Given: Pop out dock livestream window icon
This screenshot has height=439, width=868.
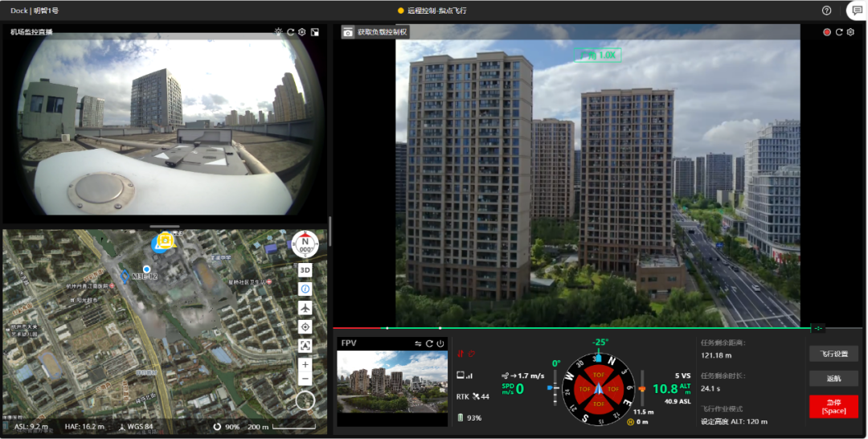Looking at the screenshot, I should [314, 32].
